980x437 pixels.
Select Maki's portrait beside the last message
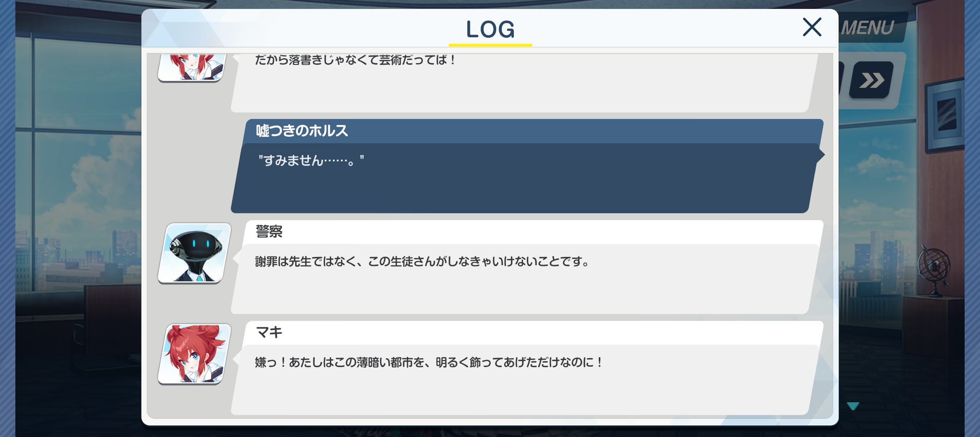pyautogui.click(x=194, y=354)
